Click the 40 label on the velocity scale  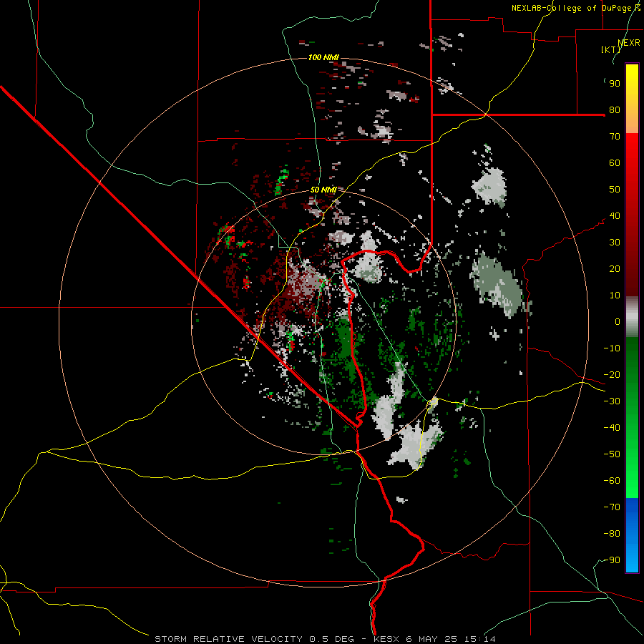click(615, 216)
